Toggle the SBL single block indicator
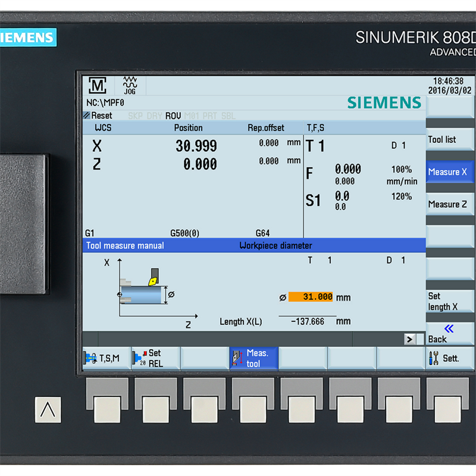476x476 pixels. coord(228,115)
